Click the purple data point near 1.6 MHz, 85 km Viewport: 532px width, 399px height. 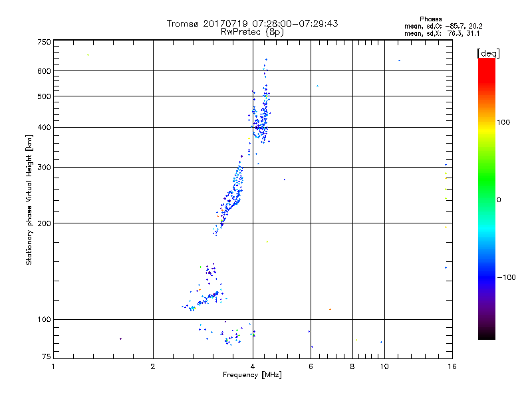point(120,338)
